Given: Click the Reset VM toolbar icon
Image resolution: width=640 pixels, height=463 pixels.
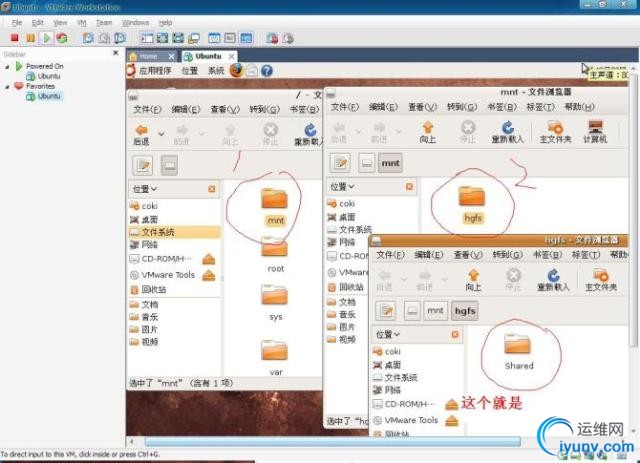Looking at the screenshot, I should pyautogui.click(x=62, y=38).
